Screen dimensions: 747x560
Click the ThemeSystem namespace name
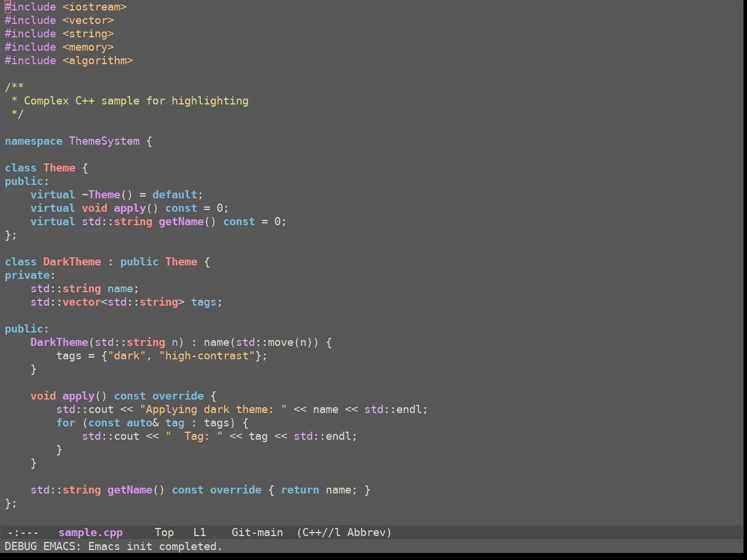pyautogui.click(x=104, y=141)
